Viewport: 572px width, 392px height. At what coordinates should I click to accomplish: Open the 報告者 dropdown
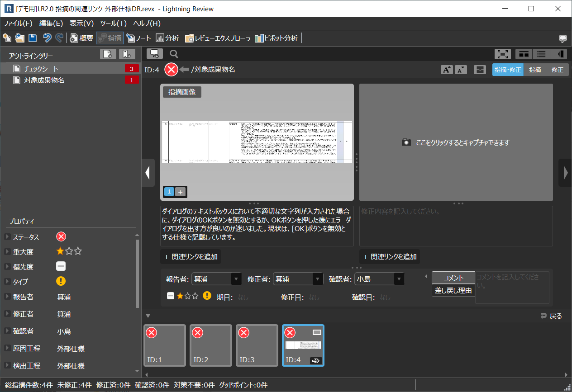point(217,279)
